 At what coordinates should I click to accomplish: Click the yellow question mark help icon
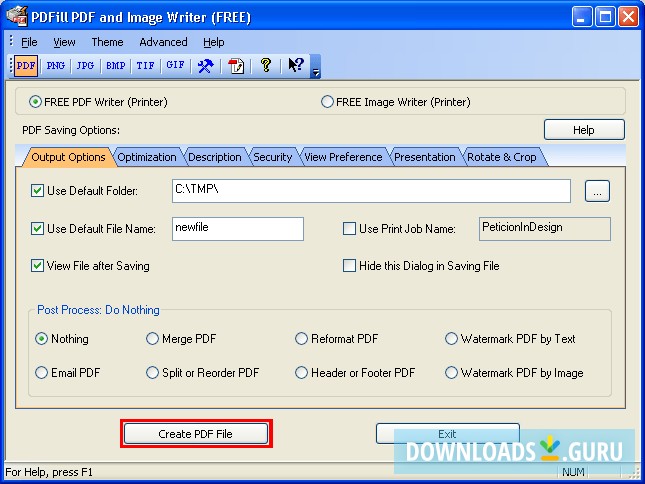266,66
